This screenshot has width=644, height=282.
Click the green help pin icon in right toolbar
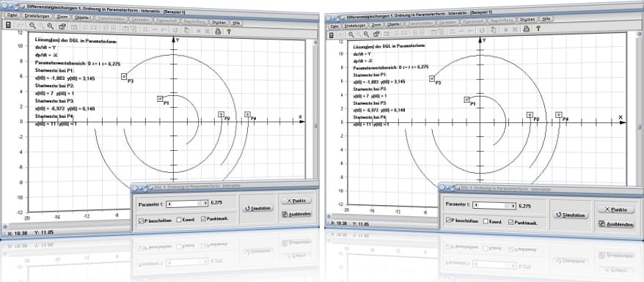coord(538,29)
